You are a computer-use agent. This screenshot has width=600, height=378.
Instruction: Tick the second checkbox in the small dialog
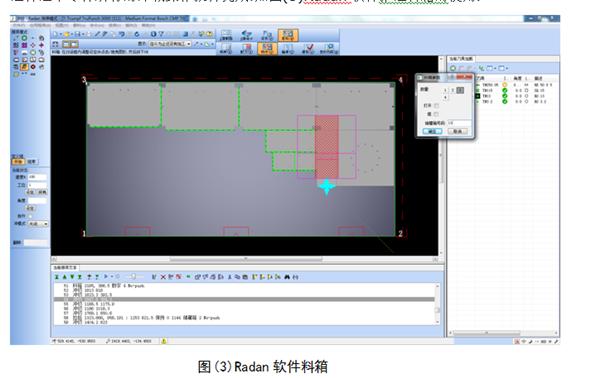click(x=436, y=114)
